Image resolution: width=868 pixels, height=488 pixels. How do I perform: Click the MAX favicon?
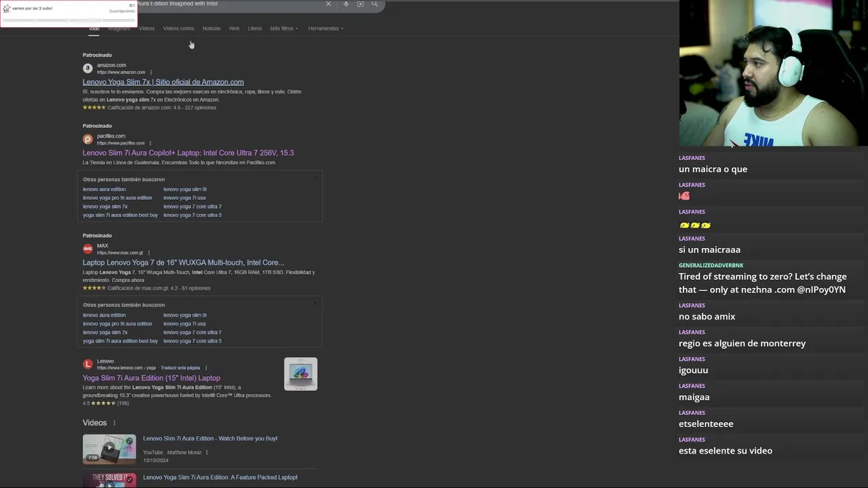click(x=87, y=249)
